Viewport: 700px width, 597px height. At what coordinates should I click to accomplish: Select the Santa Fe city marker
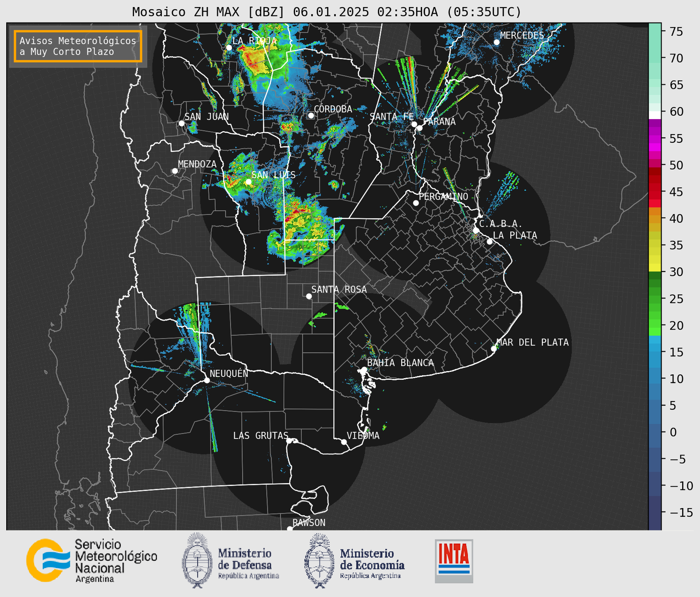414,124
